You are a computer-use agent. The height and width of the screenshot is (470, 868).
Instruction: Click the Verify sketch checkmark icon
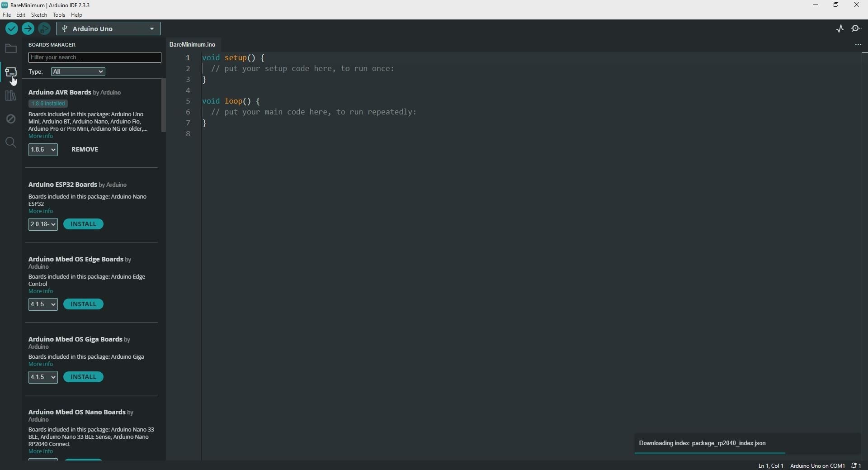point(12,29)
